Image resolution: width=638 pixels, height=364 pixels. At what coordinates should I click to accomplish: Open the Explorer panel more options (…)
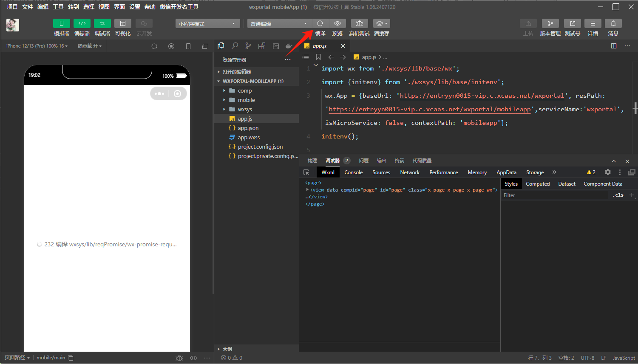click(288, 59)
